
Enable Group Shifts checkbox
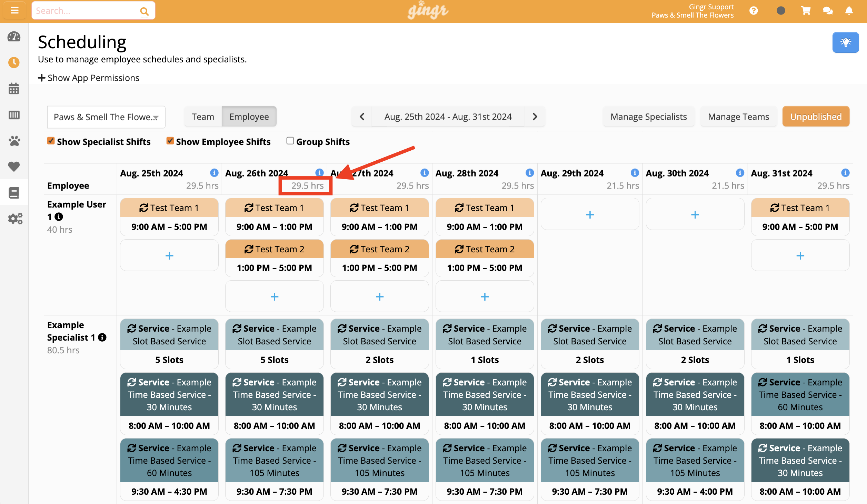coord(290,141)
